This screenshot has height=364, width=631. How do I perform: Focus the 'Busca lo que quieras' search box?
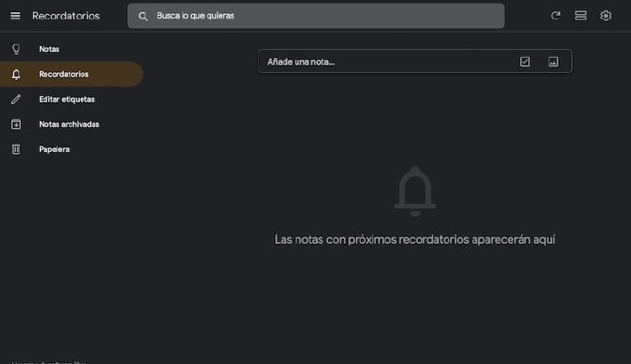point(320,16)
